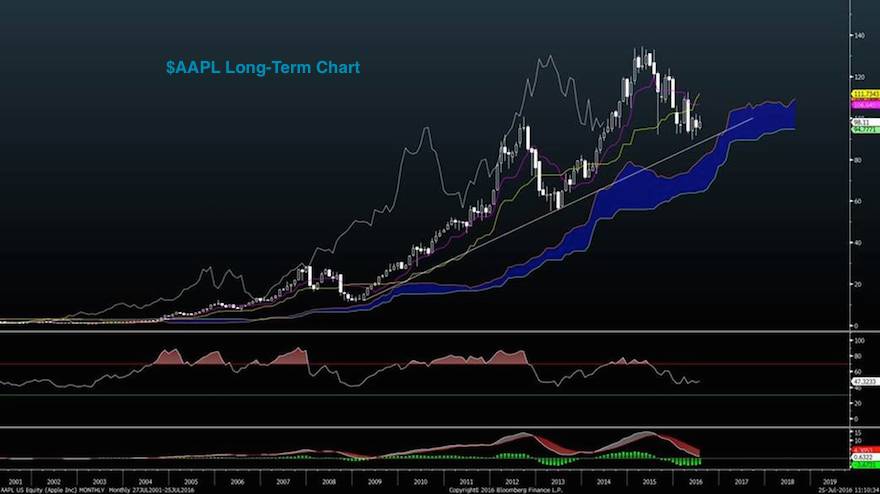Image resolution: width=880 pixels, height=494 pixels.
Task: Click the 15 label on MACD axis
Action: pyautogui.click(x=858, y=433)
